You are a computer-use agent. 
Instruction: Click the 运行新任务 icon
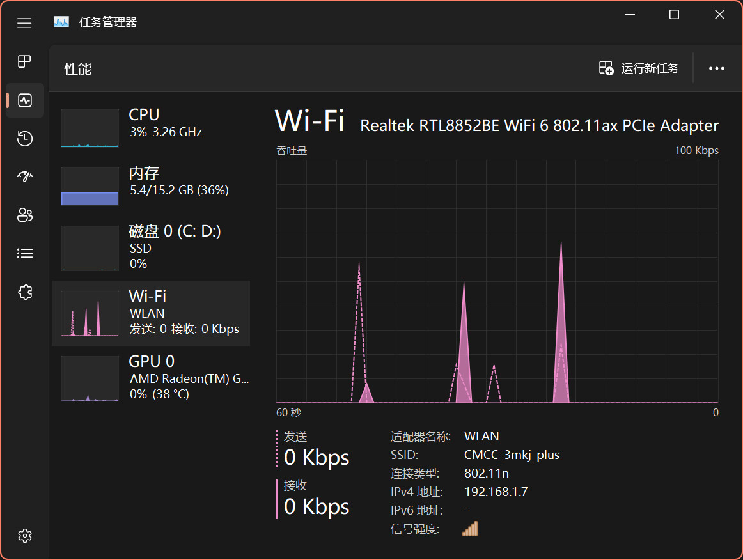click(606, 68)
